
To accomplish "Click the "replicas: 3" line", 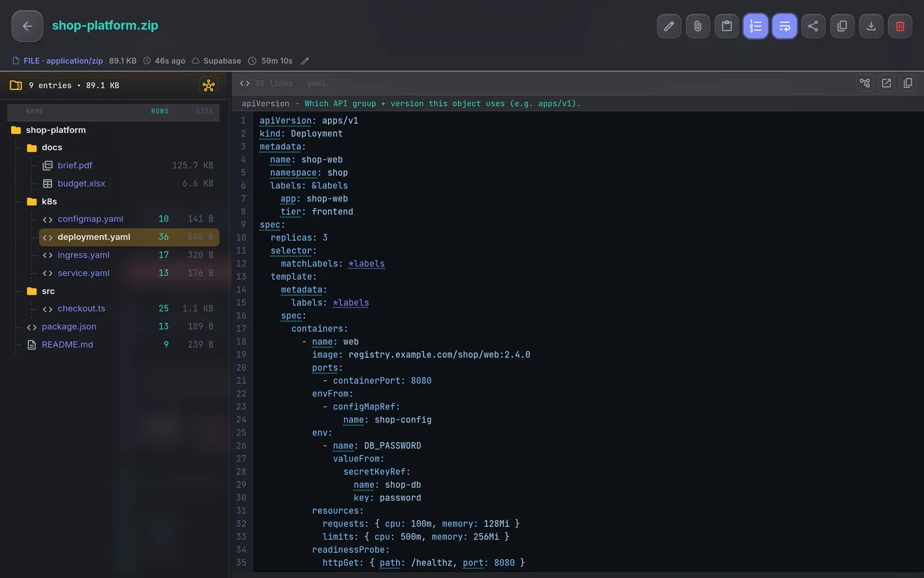I will pos(299,238).
